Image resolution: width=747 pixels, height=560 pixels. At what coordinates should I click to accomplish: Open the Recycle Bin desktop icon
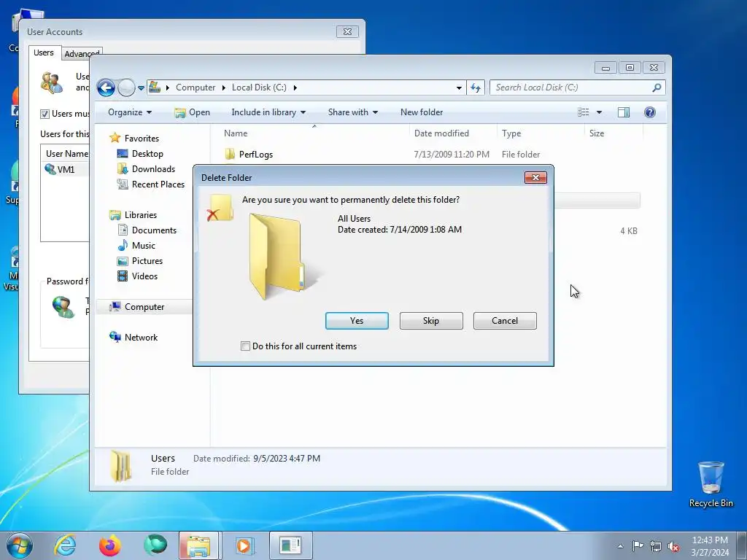(x=711, y=484)
